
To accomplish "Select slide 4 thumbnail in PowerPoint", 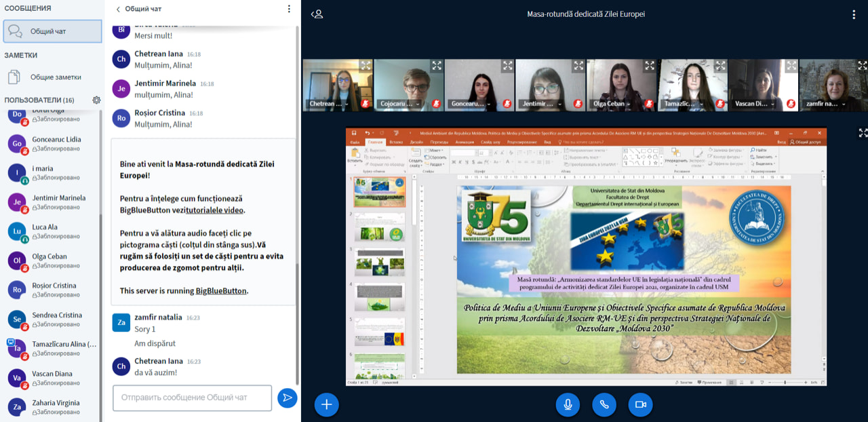I will (379, 297).
